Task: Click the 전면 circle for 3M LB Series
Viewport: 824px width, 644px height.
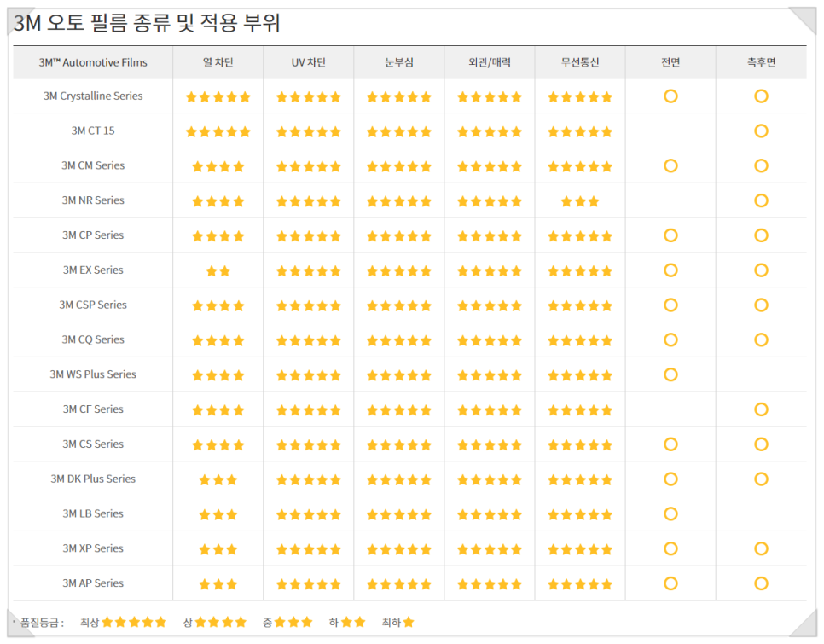Action: click(670, 513)
